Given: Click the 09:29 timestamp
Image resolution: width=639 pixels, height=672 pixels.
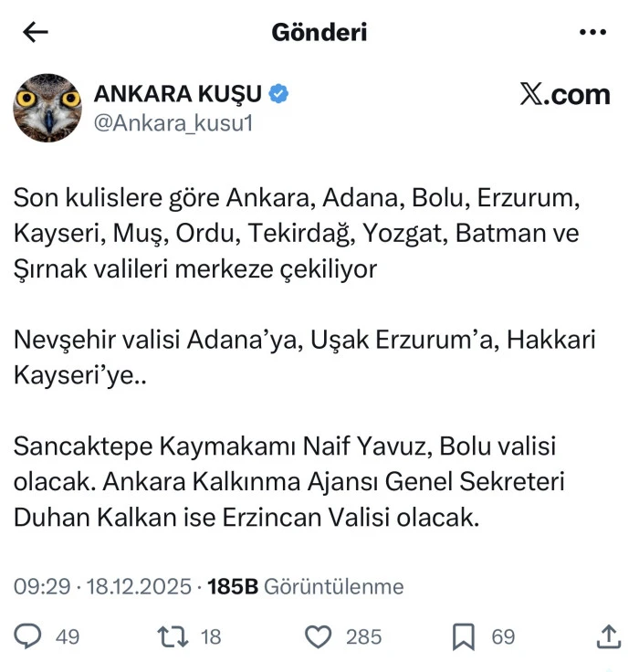Looking at the screenshot, I should coord(41,586).
